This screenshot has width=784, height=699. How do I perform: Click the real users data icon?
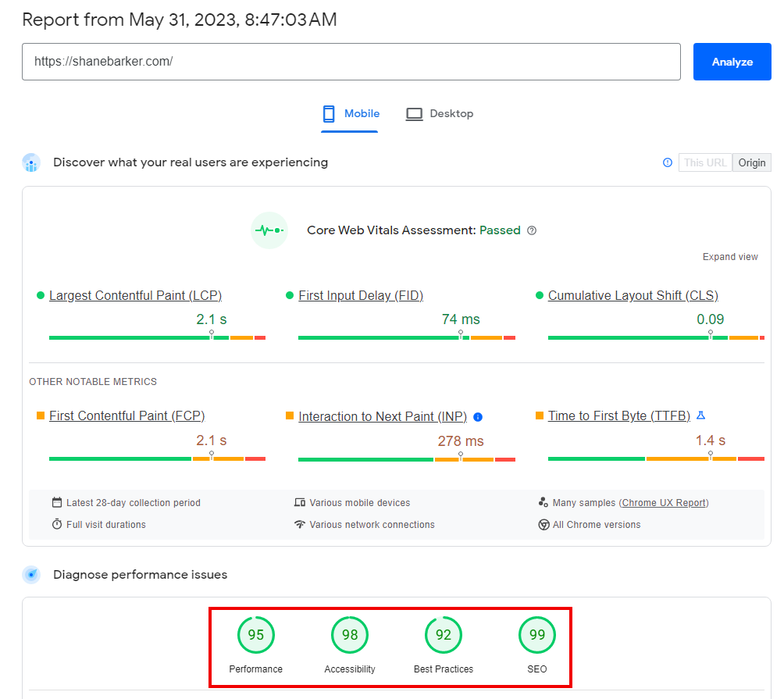(x=31, y=162)
